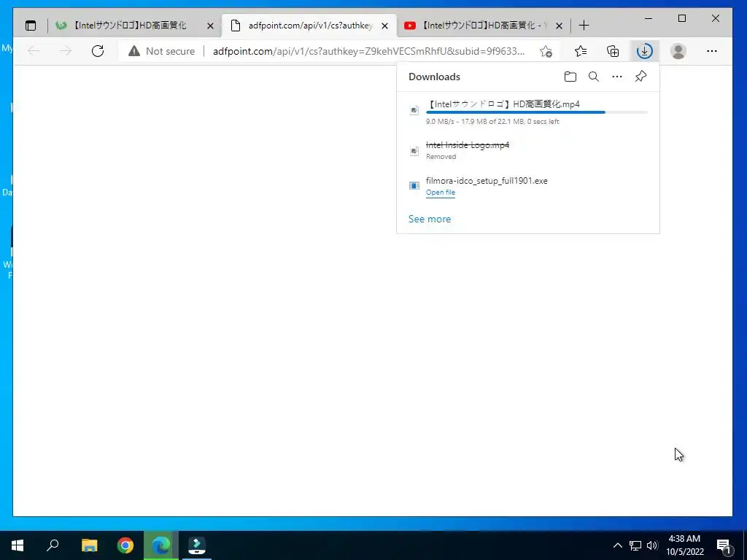Click Microsoft Edge taskbar icon
This screenshot has height=560, width=747.
pyautogui.click(x=161, y=545)
